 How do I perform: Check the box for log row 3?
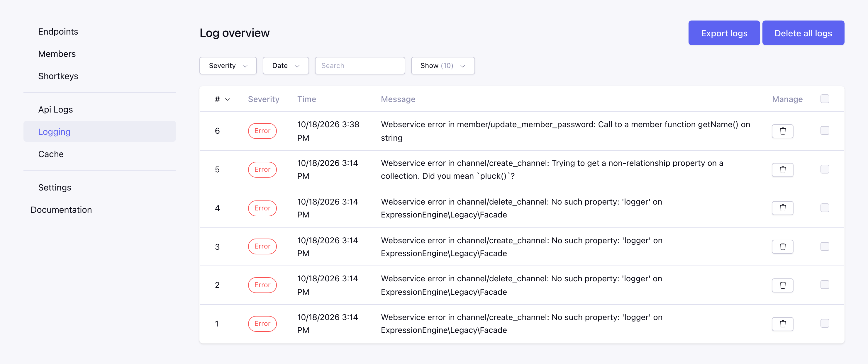[x=825, y=246]
